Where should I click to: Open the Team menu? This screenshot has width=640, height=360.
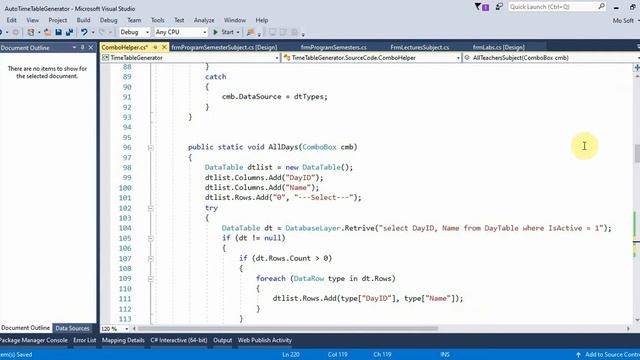[134, 20]
